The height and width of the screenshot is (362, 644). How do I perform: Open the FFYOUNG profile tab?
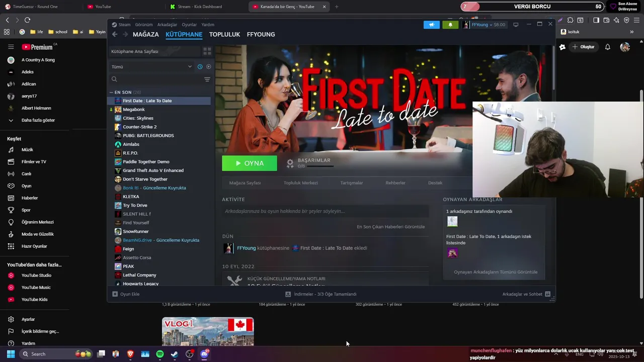pos(261,34)
